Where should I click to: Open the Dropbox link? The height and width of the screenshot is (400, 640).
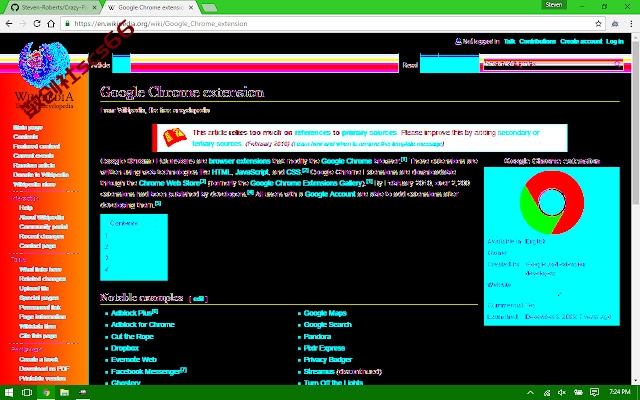coord(125,348)
